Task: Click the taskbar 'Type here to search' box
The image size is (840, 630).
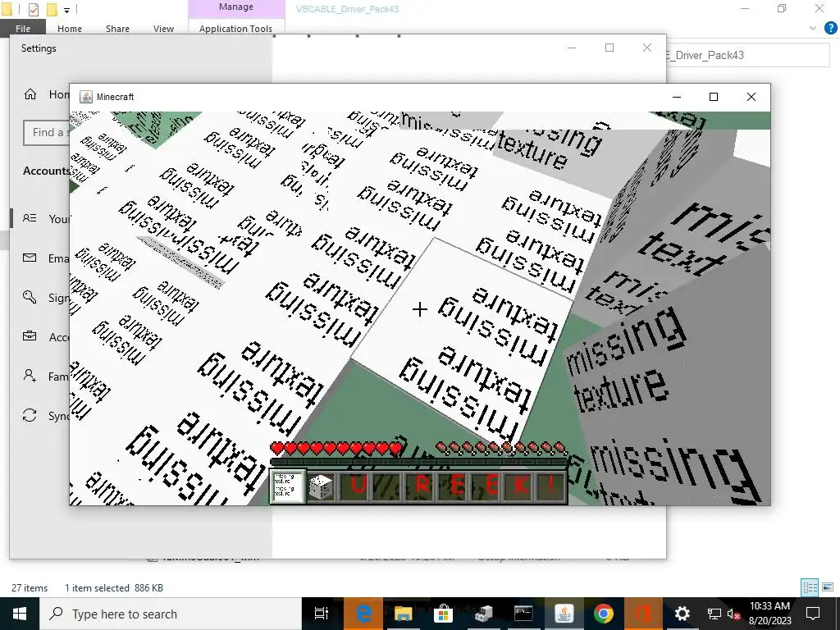Action: [x=171, y=614]
